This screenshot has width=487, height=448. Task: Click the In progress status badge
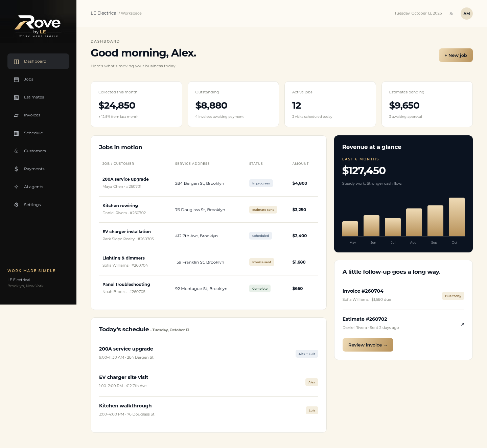261,183
